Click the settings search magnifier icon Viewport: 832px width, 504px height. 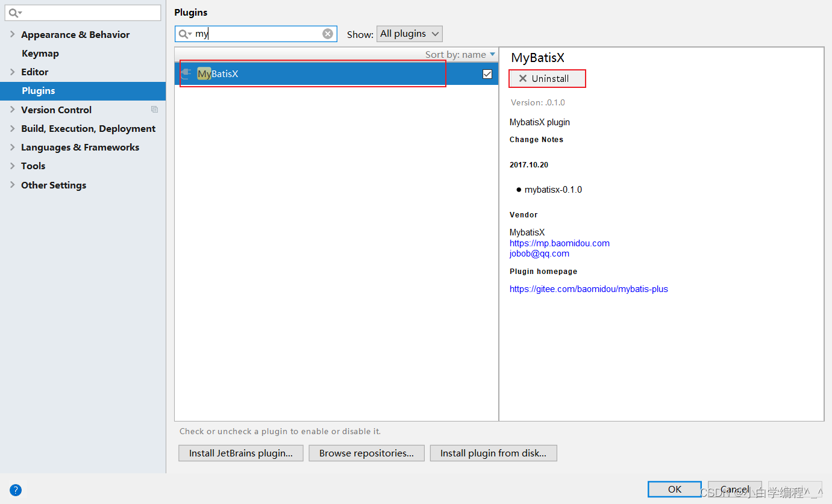tap(15, 13)
